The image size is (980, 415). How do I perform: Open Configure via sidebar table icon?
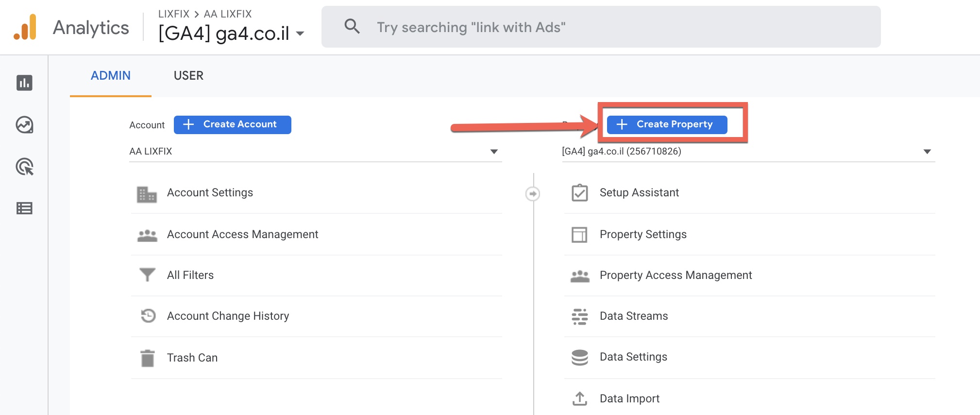pyautogui.click(x=24, y=208)
